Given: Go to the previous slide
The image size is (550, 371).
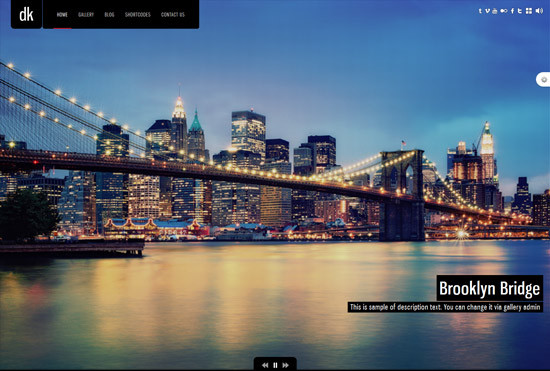Looking at the screenshot, I should [265, 365].
